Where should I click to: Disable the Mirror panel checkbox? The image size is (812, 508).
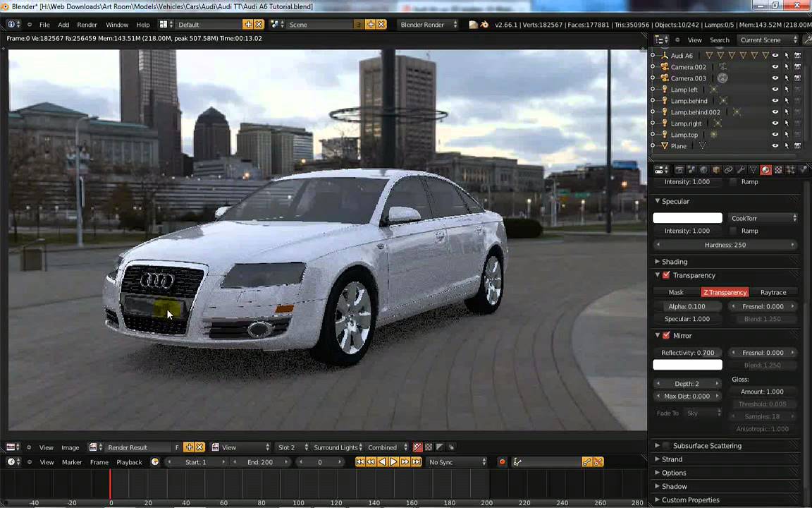[667, 335]
